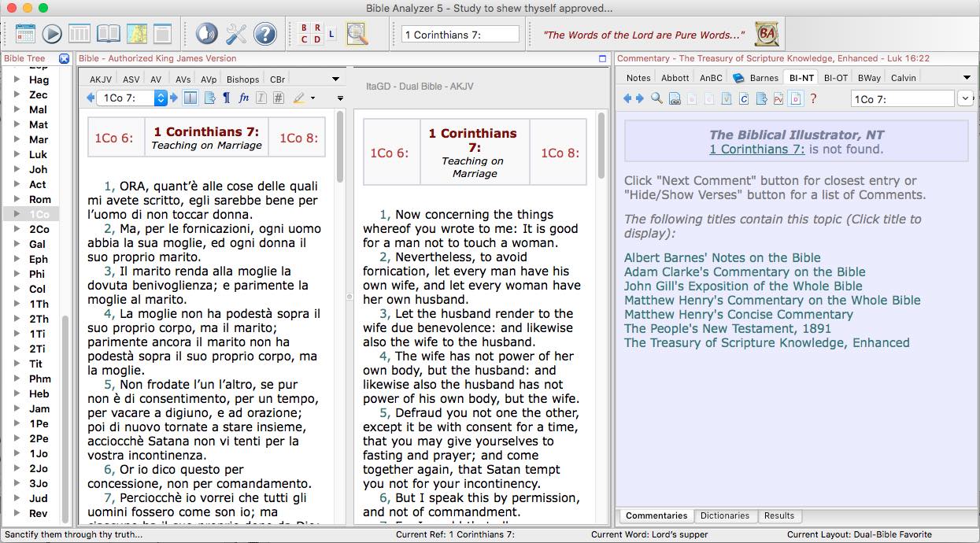Screen dimensions: 980x543
Task: Pick the highlighter marker tool
Action: pyautogui.click(x=299, y=98)
